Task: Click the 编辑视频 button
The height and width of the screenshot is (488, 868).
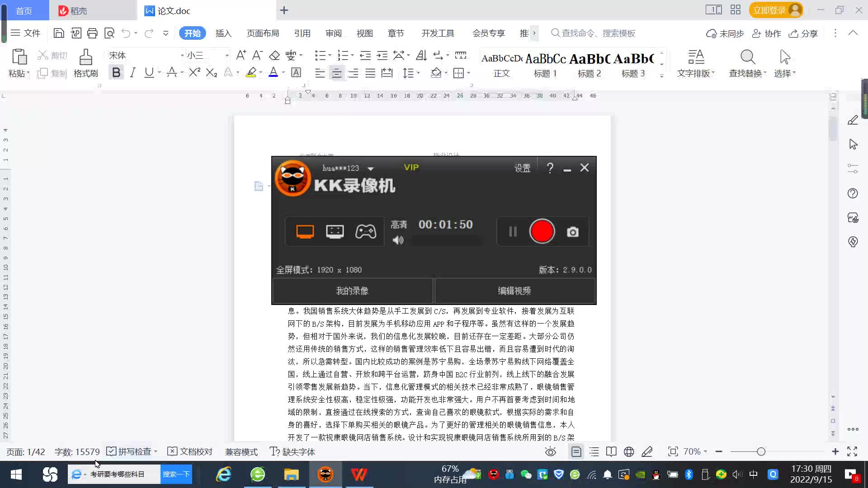Action: 514,291
